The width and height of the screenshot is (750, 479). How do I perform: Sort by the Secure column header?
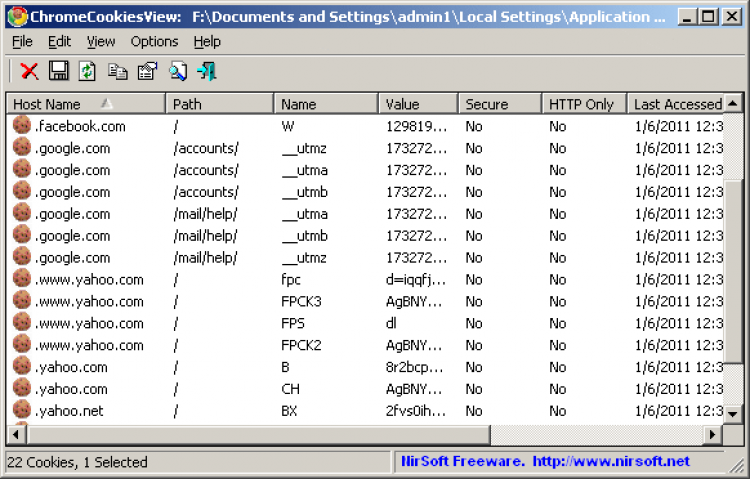[486, 104]
